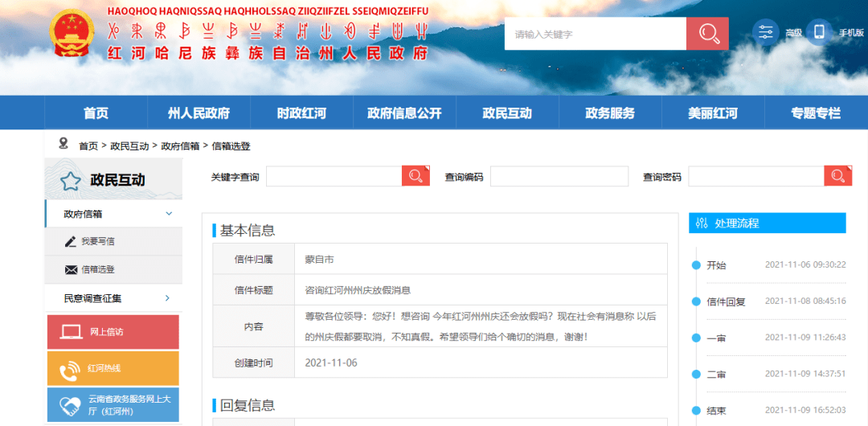Click query password search button
Screen dimensions: 868x426
837,176
